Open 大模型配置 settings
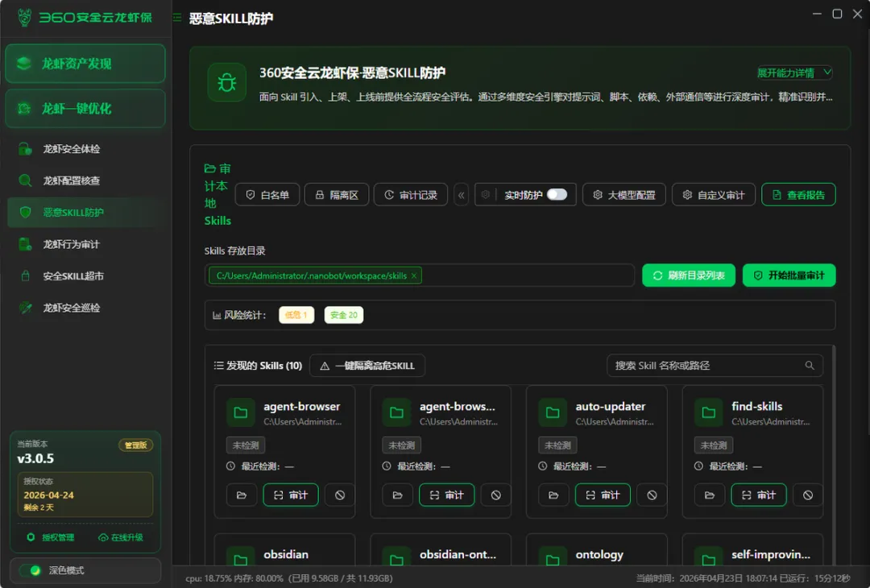Screen dimensions: 870x588 (x=624, y=195)
